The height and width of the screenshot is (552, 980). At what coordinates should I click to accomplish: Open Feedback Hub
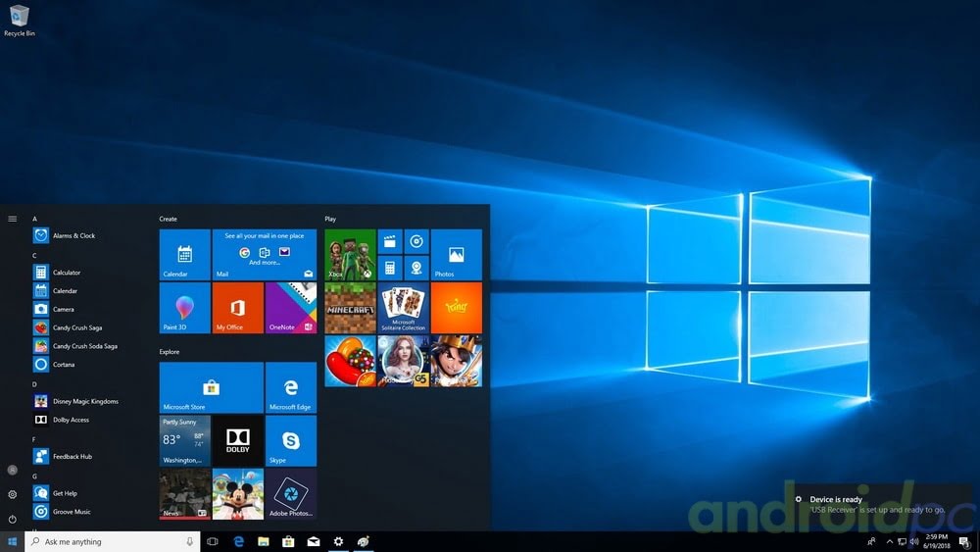(x=73, y=456)
